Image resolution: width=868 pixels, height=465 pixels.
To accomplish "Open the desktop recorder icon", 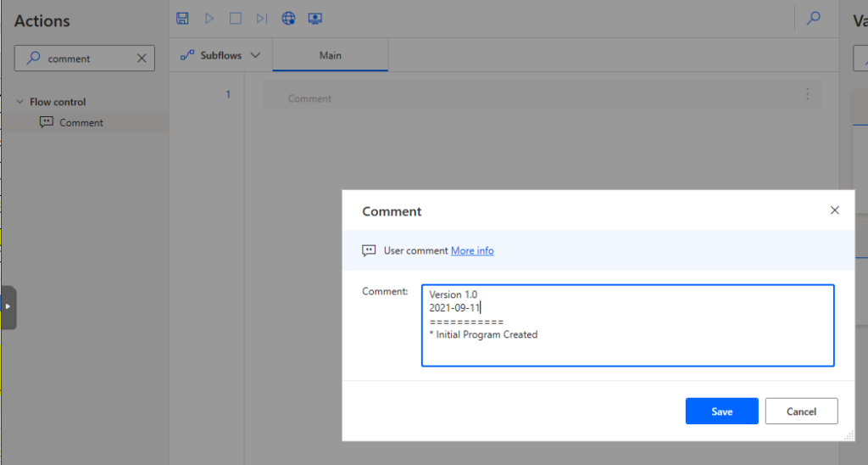I will pos(315,19).
